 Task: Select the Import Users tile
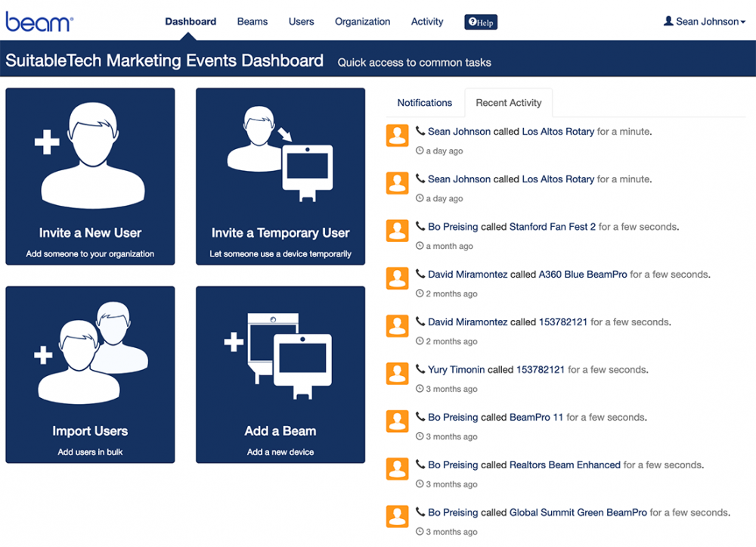[90, 375]
